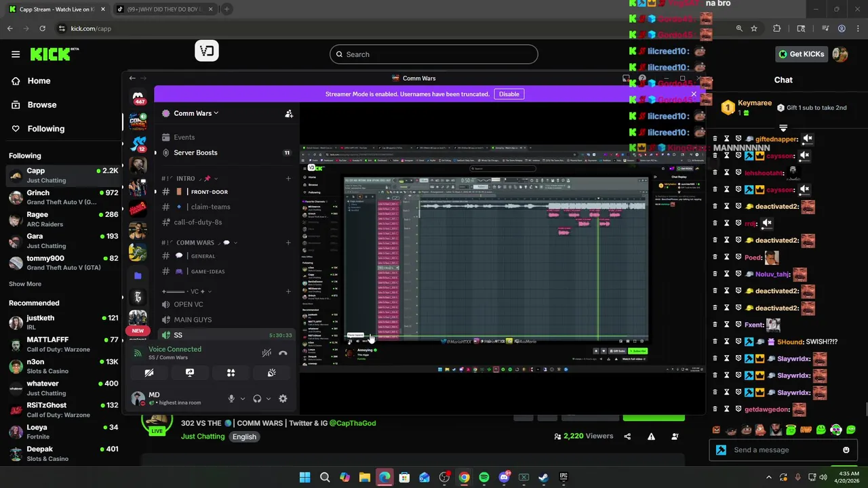Click the KICK logo
The height and width of the screenshot is (488, 868).
pyautogui.click(x=55, y=54)
